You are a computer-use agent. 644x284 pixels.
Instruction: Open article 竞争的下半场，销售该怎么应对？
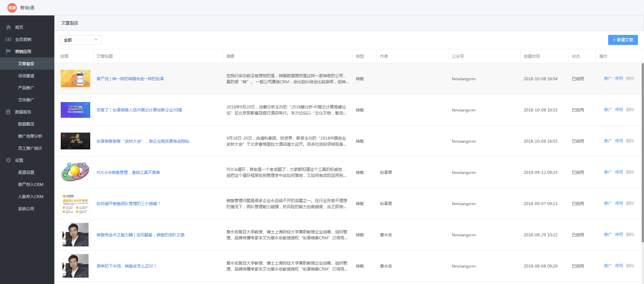(x=126, y=266)
